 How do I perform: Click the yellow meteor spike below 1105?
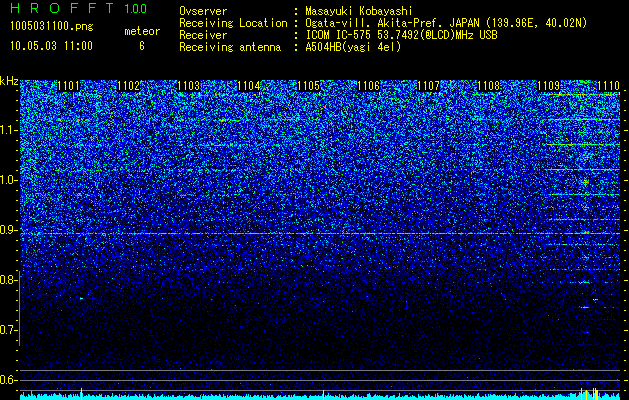click(323, 395)
